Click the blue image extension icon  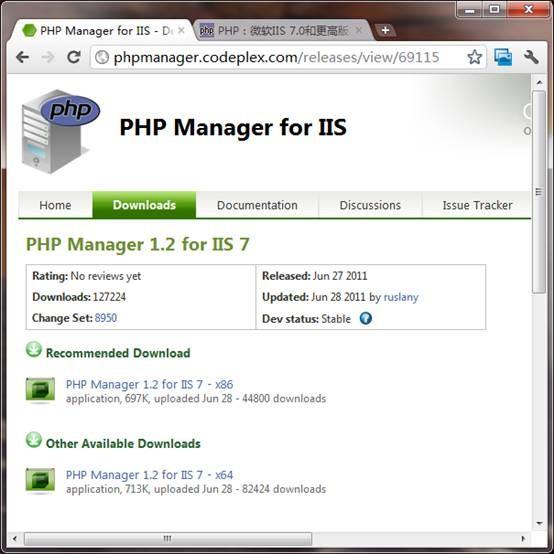(x=503, y=57)
